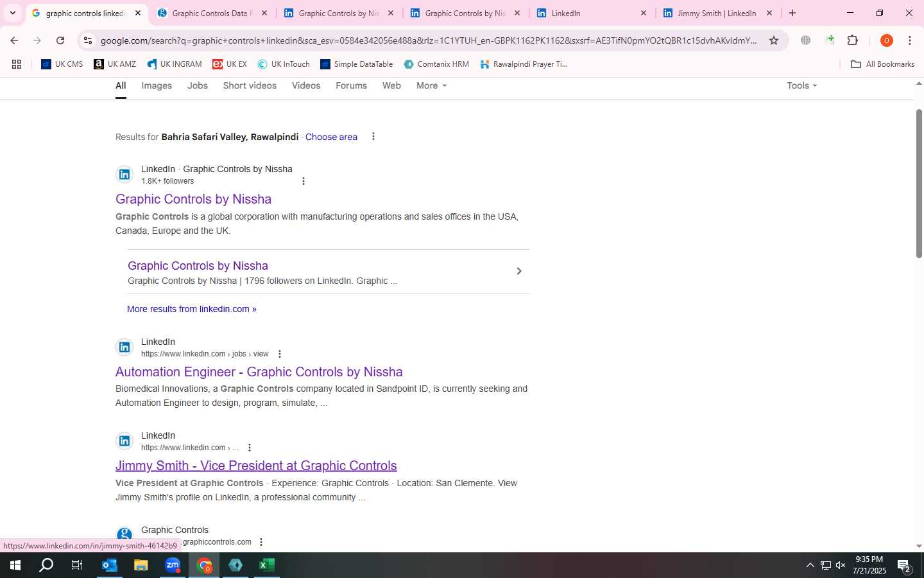
Task: Click the page vertical scrollbar thumb
Action: pyautogui.click(x=919, y=184)
